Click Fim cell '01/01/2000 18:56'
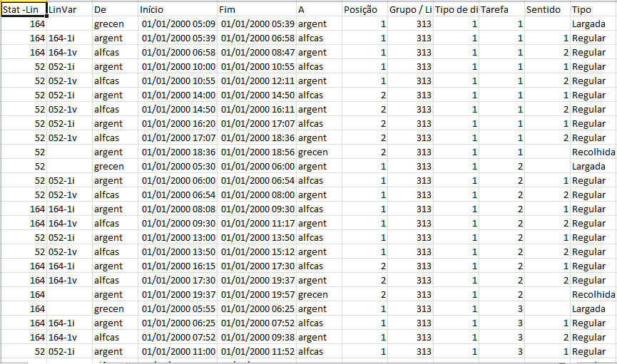The height and width of the screenshot is (364, 617). pos(257,152)
